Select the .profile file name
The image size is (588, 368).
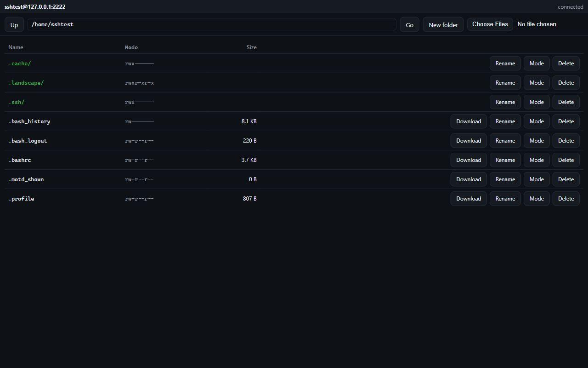[21, 199]
